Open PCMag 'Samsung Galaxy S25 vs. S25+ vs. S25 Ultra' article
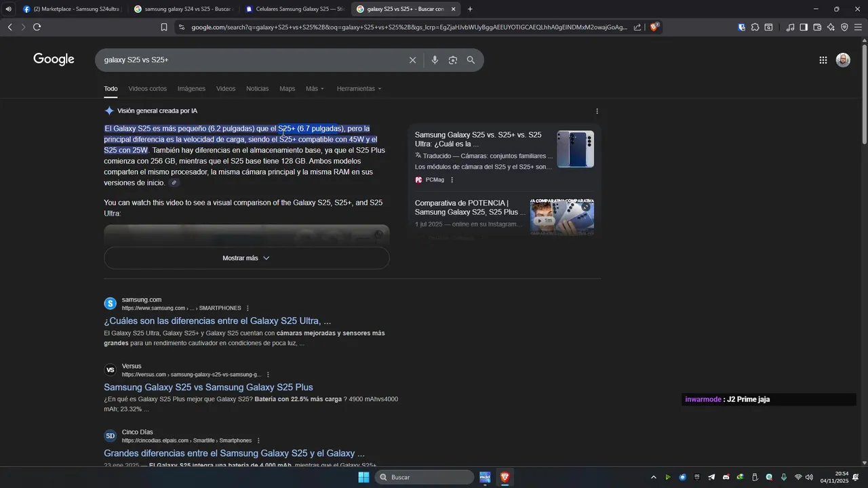The image size is (868, 488). (x=478, y=139)
